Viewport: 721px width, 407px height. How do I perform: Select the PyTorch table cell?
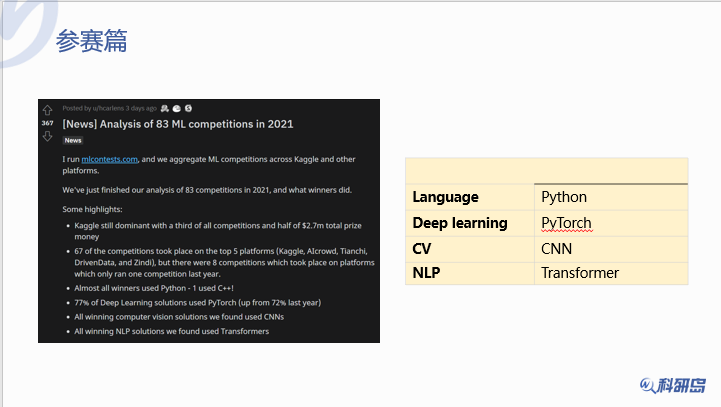pyautogui.click(x=611, y=224)
